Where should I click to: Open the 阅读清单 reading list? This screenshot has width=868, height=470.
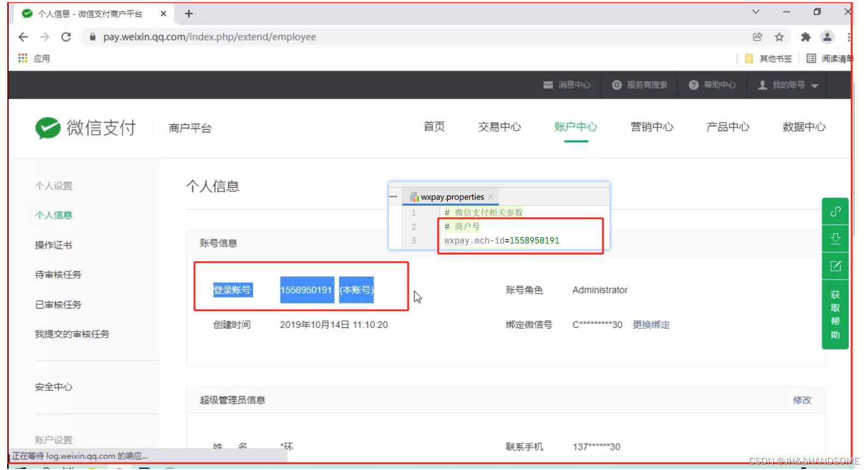[830, 59]
